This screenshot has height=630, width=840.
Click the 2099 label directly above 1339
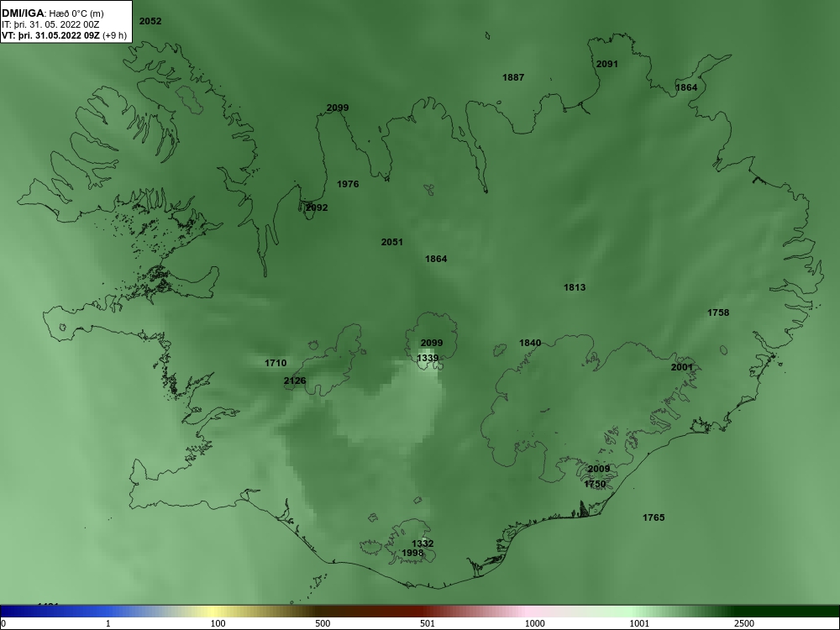(x=432, y=343)
